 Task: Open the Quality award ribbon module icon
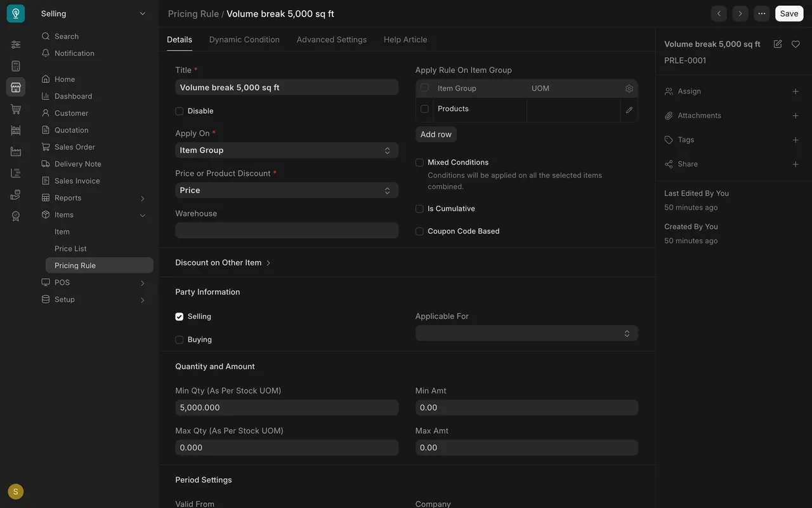pos(16,216)
